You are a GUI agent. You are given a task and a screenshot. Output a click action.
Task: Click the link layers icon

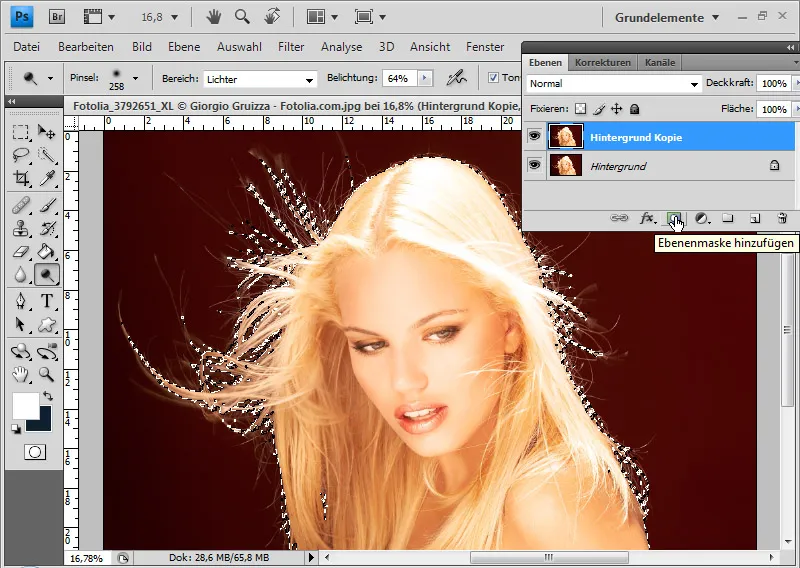click(x=619, y=218)
